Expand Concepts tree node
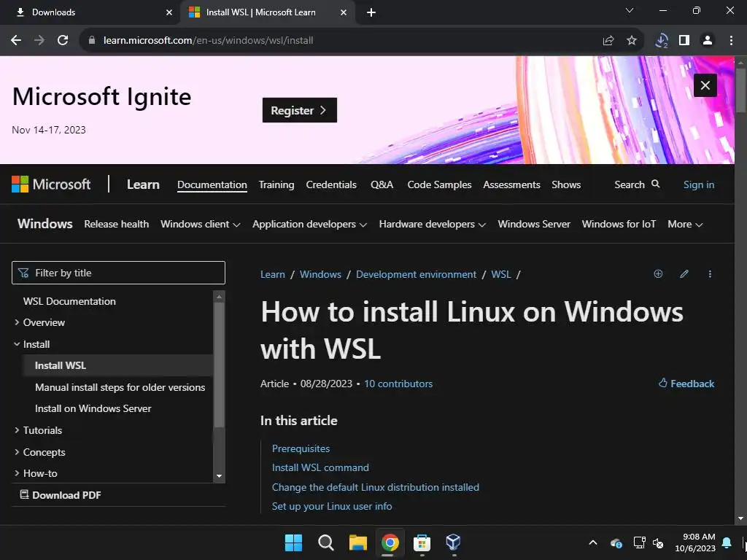747x560 pixels. tap(17, 452)
